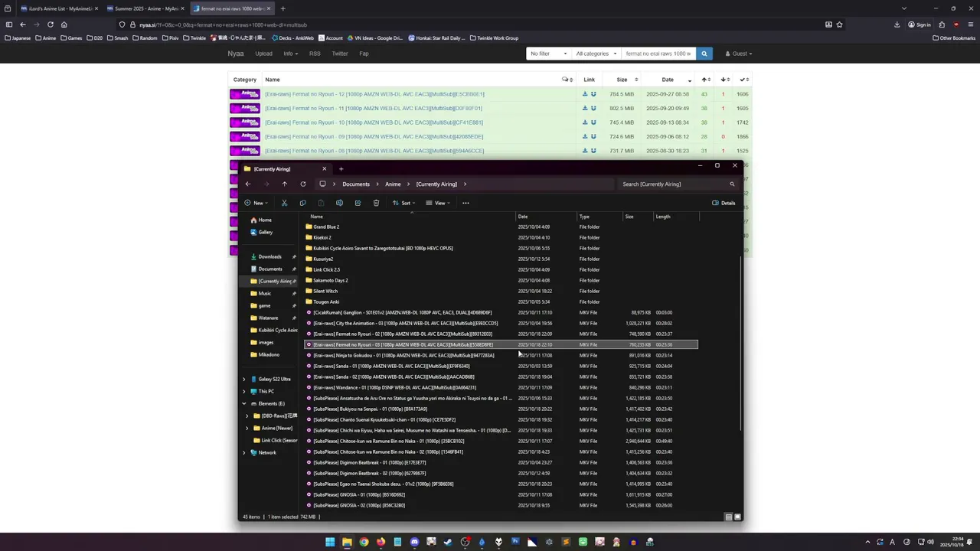Expand Network in the navigation pane
980x551 pixels.
[244, 452]
